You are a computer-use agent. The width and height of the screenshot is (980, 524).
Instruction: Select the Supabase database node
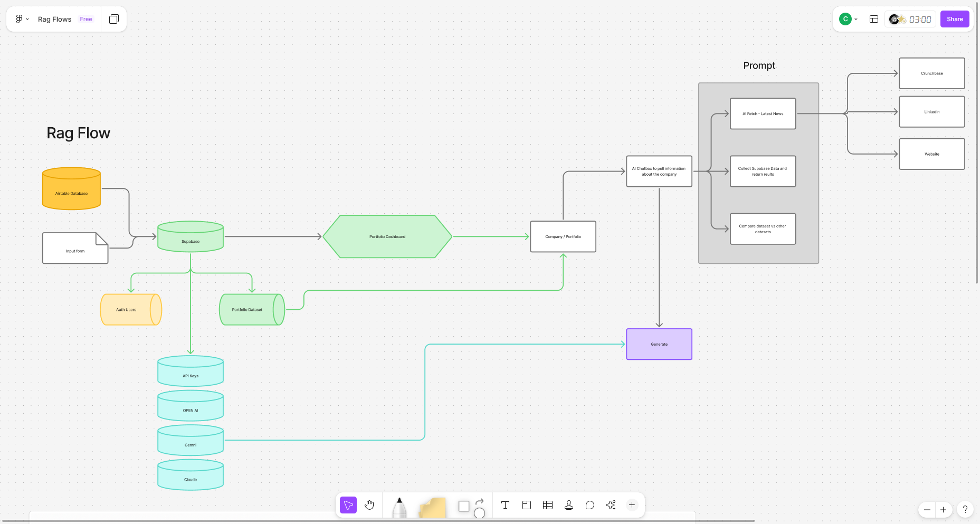191,236
